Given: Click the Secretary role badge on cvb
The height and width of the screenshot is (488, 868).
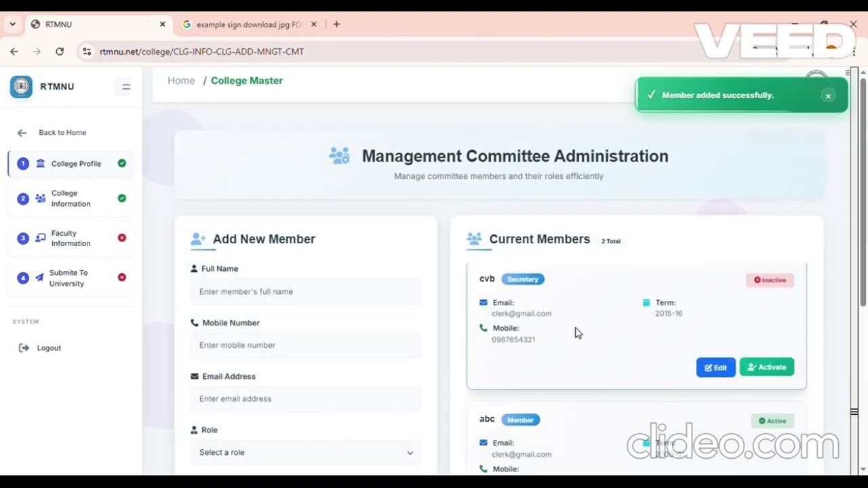Looking at the screenshot, I should pyautogui.click(x=523, y=279).
